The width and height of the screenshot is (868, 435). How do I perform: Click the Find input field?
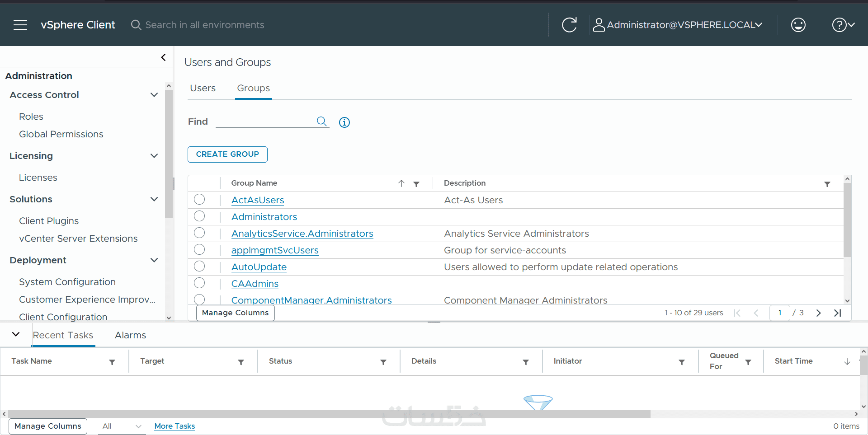265,122
